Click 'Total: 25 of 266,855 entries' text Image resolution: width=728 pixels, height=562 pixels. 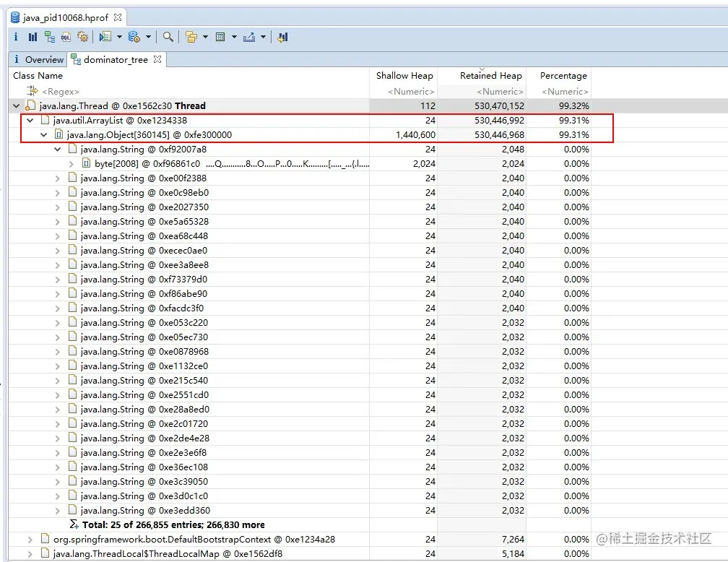tap(142, 524)
